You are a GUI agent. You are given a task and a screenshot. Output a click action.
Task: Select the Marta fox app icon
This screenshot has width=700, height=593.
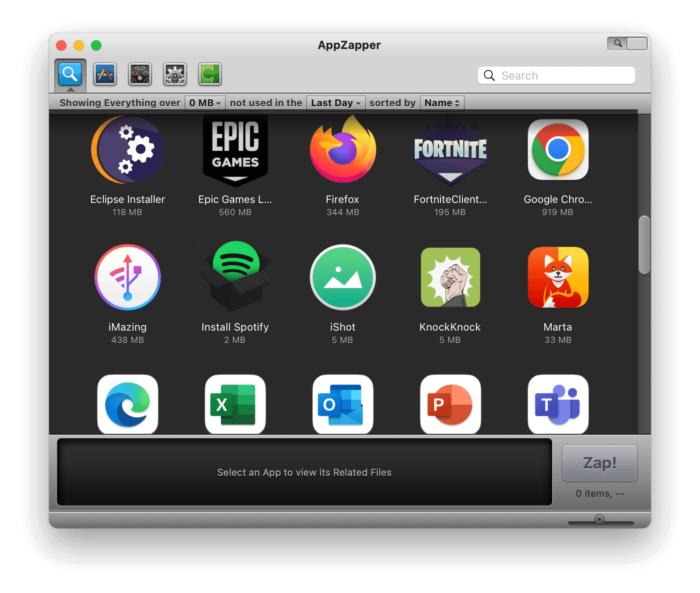[x=558, y=277]
